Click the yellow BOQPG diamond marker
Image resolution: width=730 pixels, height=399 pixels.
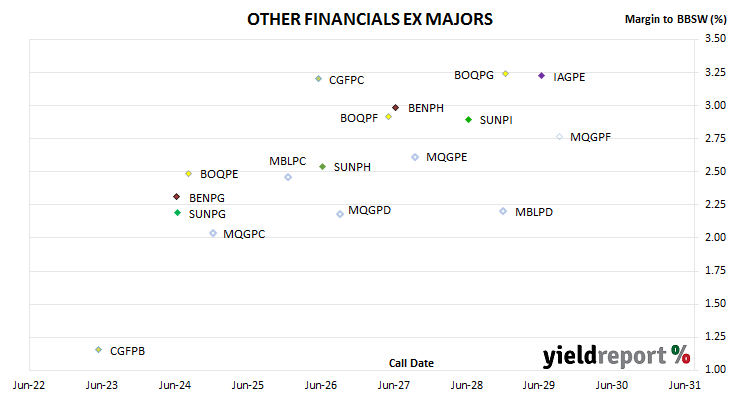(x=506, y=74)
